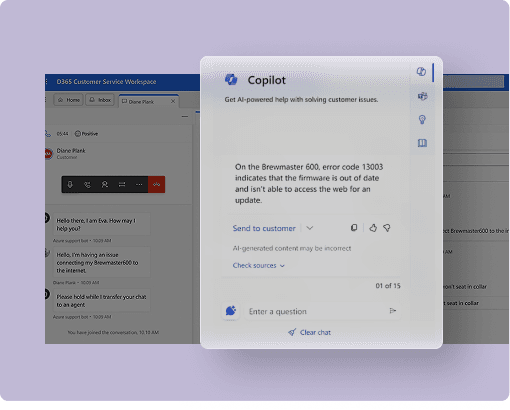This screenshot has height=410, width=510.
Task: Open the Copilot tab in side rail
Action: click(x=421, y=72)
